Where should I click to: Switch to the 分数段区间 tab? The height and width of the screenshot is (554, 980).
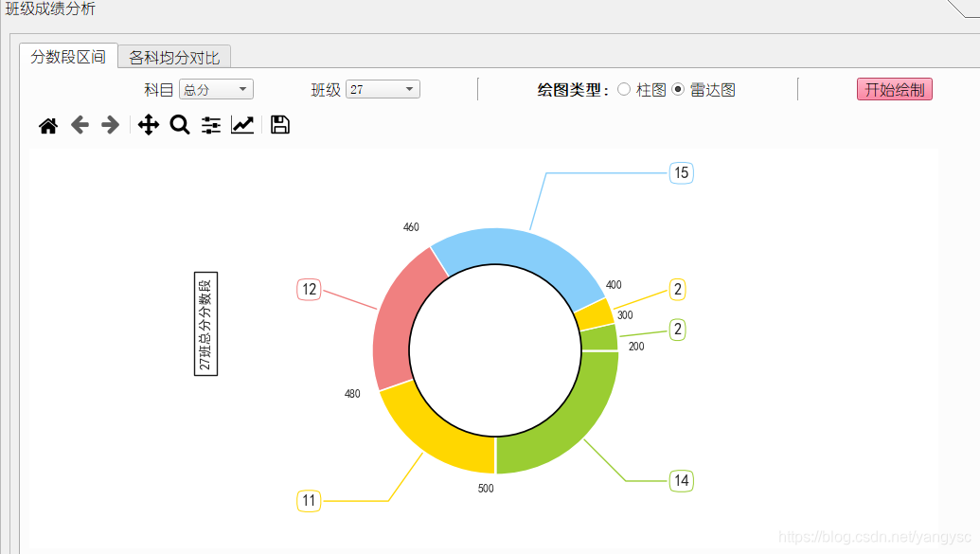coord(68,57)
